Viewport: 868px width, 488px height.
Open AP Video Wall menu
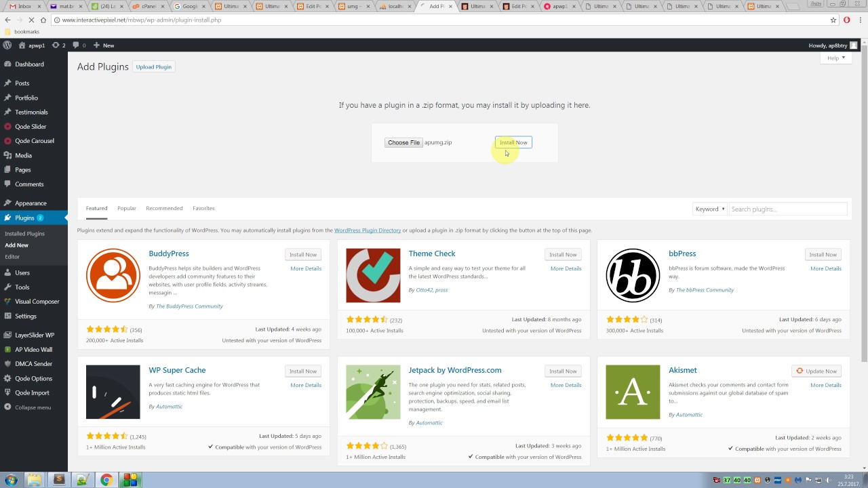34,350
